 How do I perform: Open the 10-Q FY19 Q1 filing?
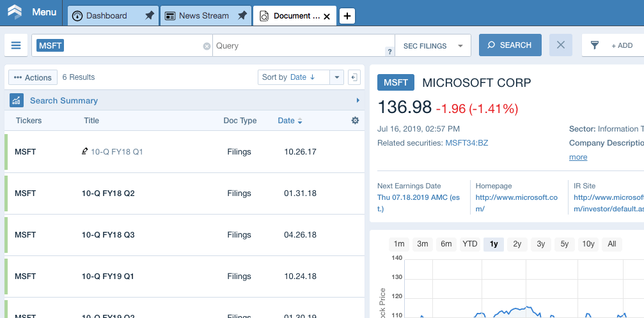(108, 276)
